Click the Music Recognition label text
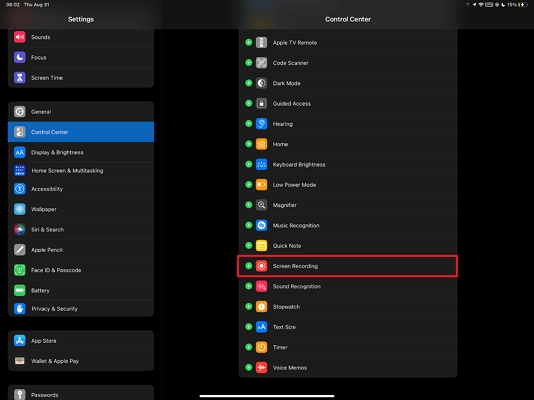The width and height of the screenshot is (534, 400). (x=296, y=225)
